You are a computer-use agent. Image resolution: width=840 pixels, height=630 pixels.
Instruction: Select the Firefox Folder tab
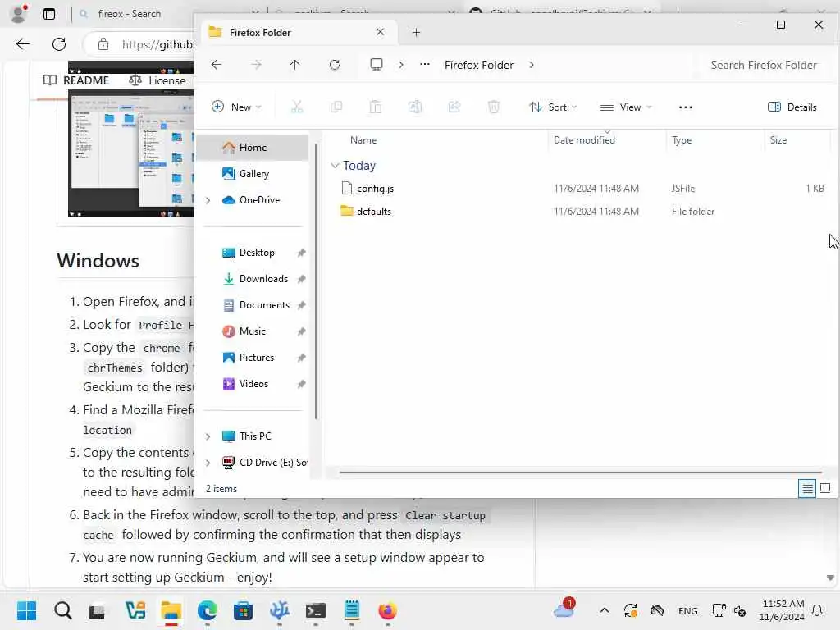[299, 33]
